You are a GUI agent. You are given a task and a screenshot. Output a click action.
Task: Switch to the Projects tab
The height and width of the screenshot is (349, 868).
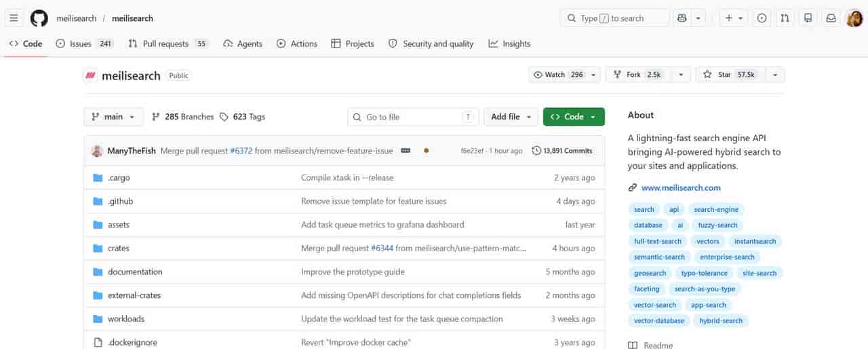[x=353, y=43]
